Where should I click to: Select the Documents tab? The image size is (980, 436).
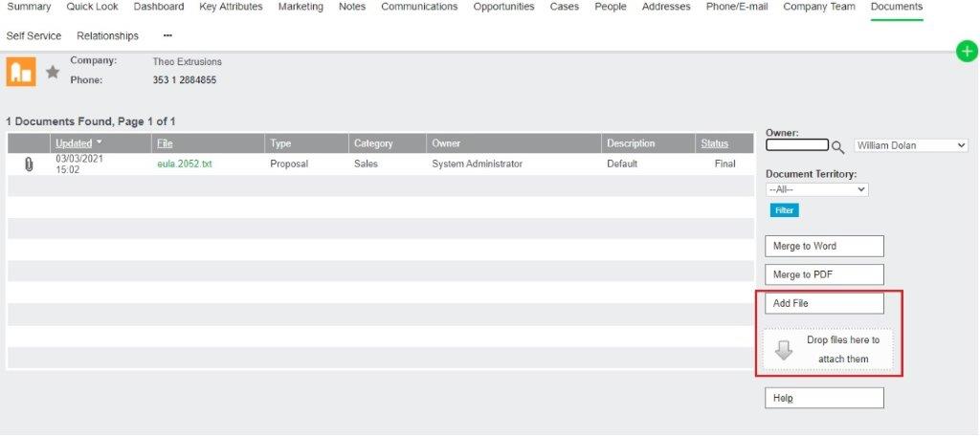tap(896, 7)
